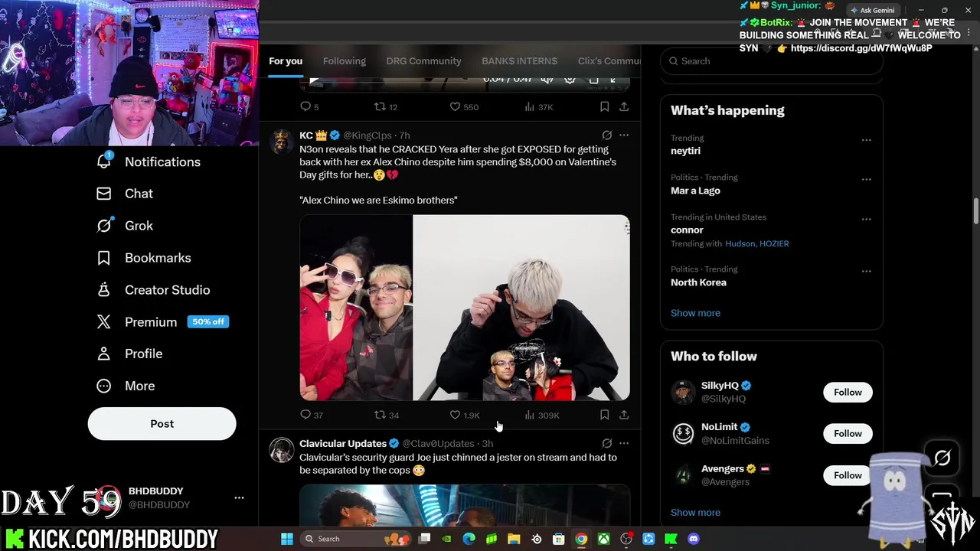Switch to the Following tab
This screenshot has width=980, height=551.
344,61
